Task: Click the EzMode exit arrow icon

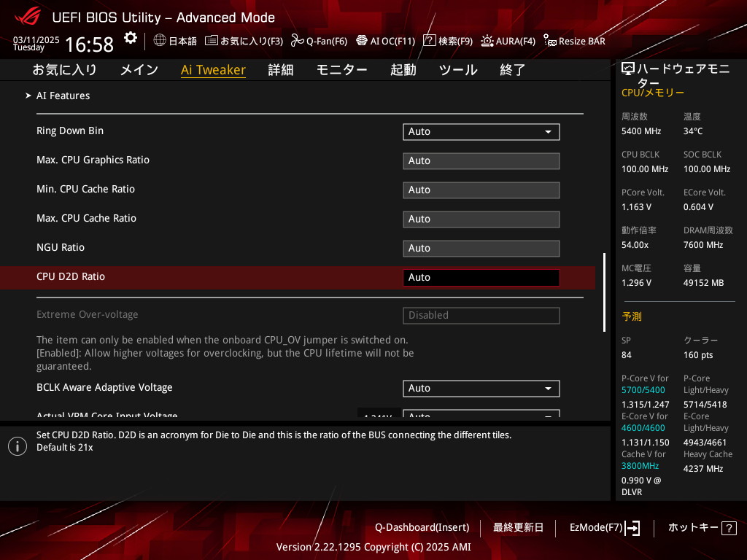Action: pyautogui.click(x=632, y=528)
